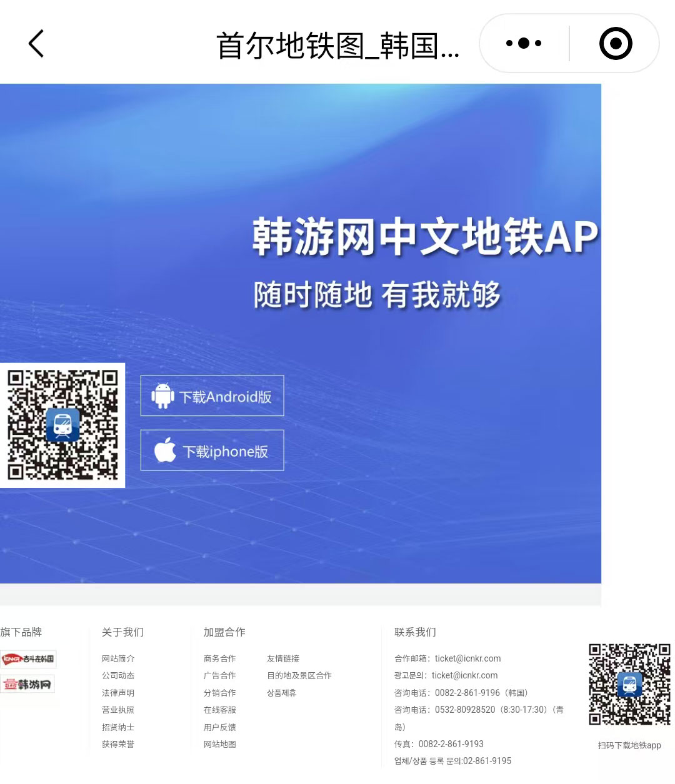Click the 用户反馈 link

tap(219, 727)
